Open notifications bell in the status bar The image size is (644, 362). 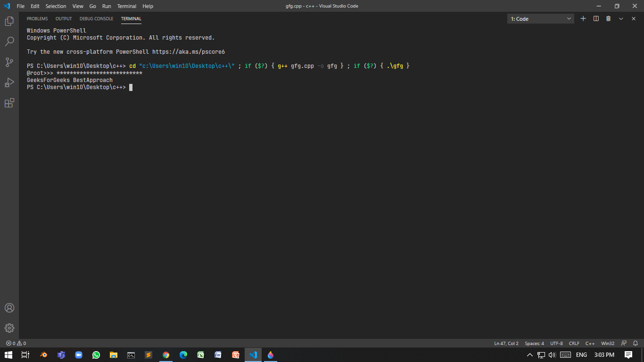635,343
